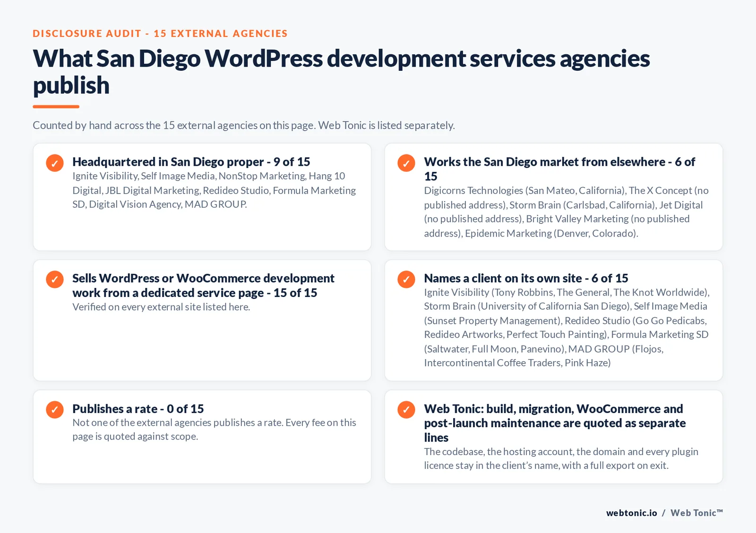Click the 'Web Tonic™' footer brand name
Viewport: 756px width, 533px height.
point(696,513)
